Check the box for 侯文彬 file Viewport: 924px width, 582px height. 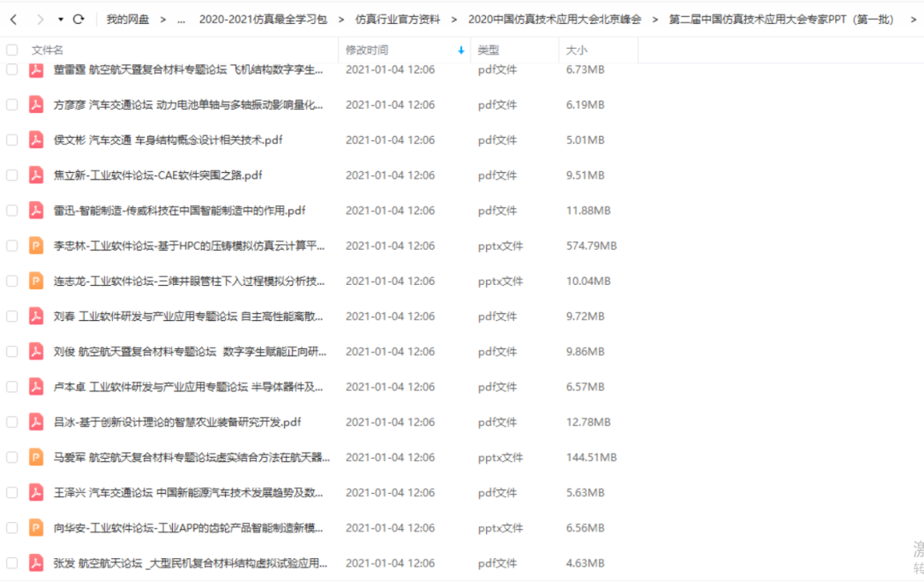[12, 140]
